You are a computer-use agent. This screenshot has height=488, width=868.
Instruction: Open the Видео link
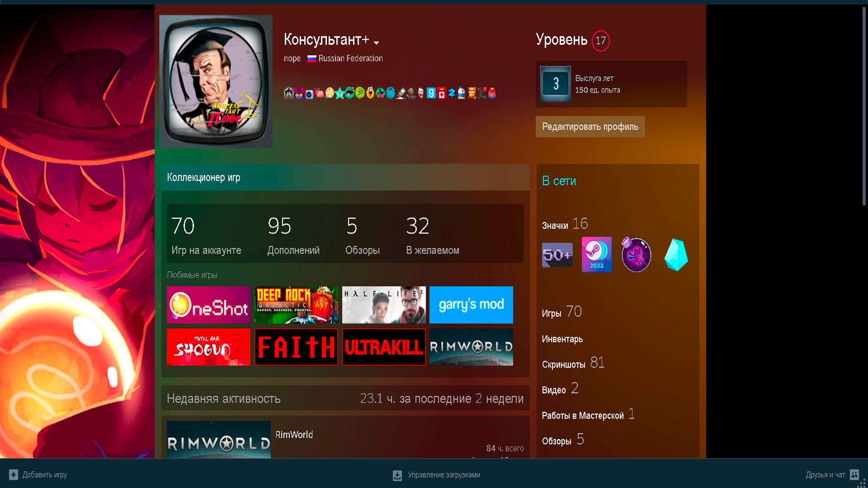point(560,389)
